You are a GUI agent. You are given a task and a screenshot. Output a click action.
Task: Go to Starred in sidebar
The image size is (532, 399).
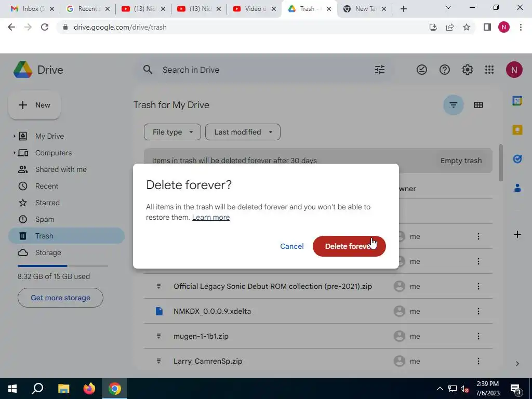coord(47,203)
